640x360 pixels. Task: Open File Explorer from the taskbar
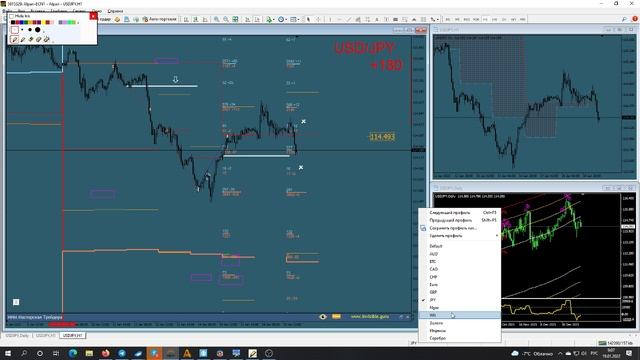click(89, 353)
